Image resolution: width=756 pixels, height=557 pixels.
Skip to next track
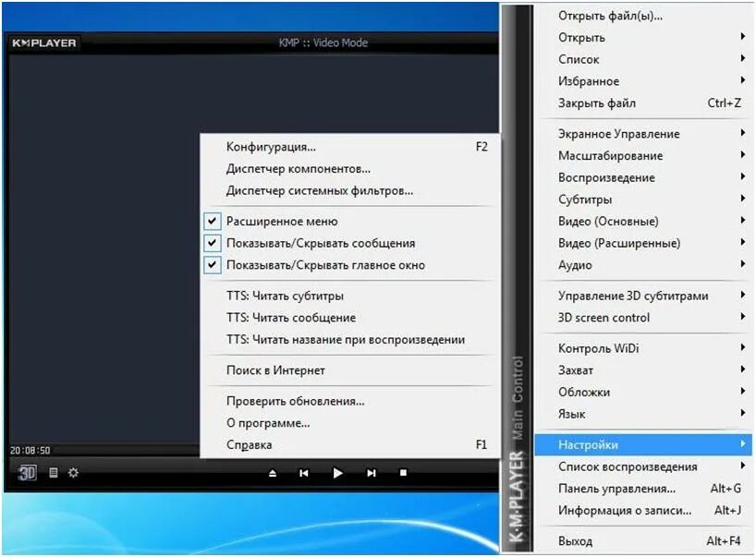[x=371, y=473]
